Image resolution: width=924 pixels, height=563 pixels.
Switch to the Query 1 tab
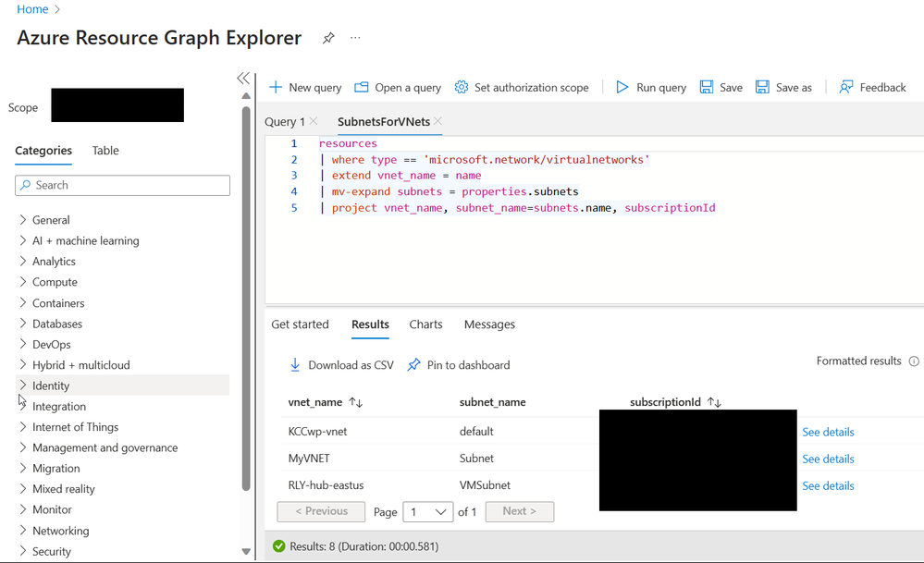point(285,121)
